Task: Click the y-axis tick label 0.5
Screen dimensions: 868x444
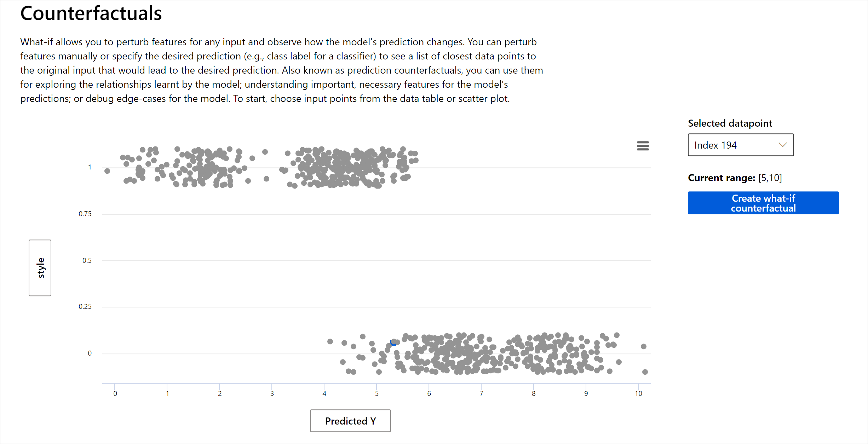Action: coord(87,260)
